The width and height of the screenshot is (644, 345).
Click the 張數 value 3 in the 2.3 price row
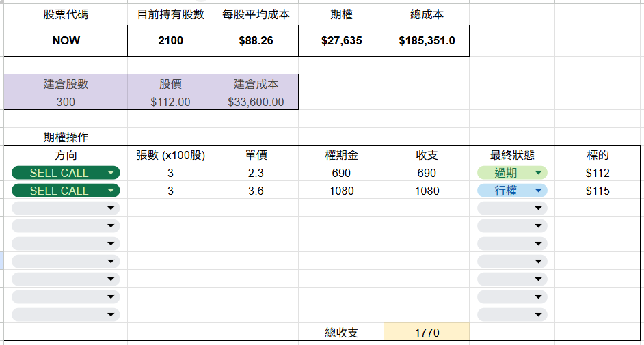170,173
